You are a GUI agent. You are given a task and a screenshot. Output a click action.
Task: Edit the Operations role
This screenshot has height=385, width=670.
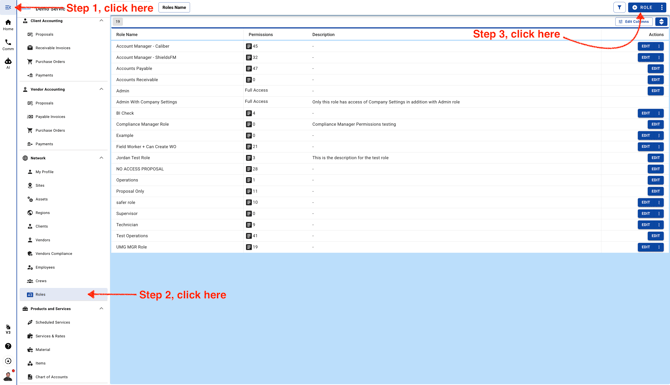point(655,180)
